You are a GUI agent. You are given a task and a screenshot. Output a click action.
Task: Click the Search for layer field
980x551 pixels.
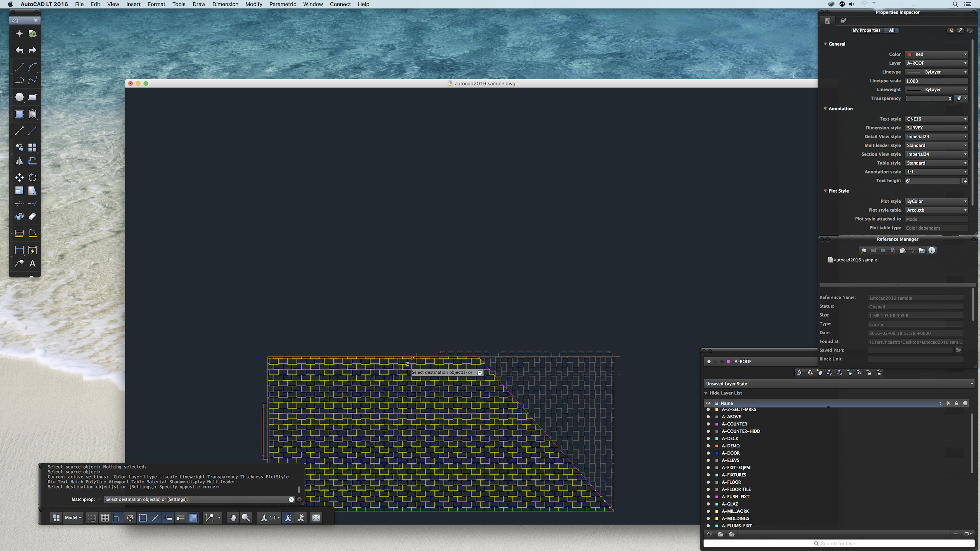coord(839,543)
